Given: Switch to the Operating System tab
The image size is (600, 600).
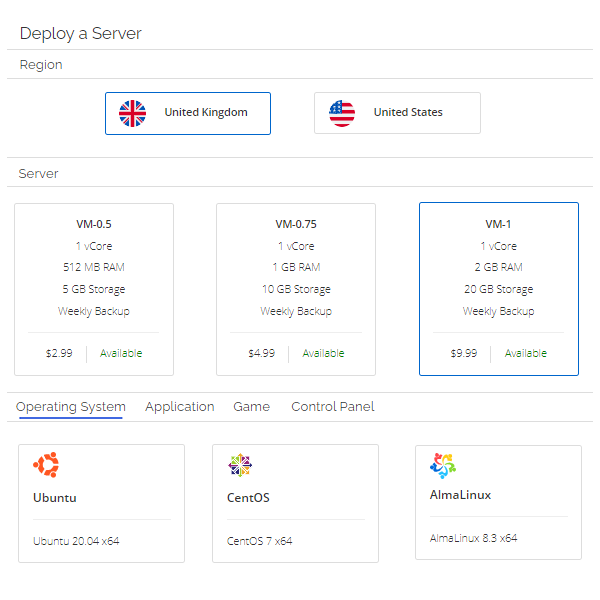Looking at the screenshot, I should (71, 407).
